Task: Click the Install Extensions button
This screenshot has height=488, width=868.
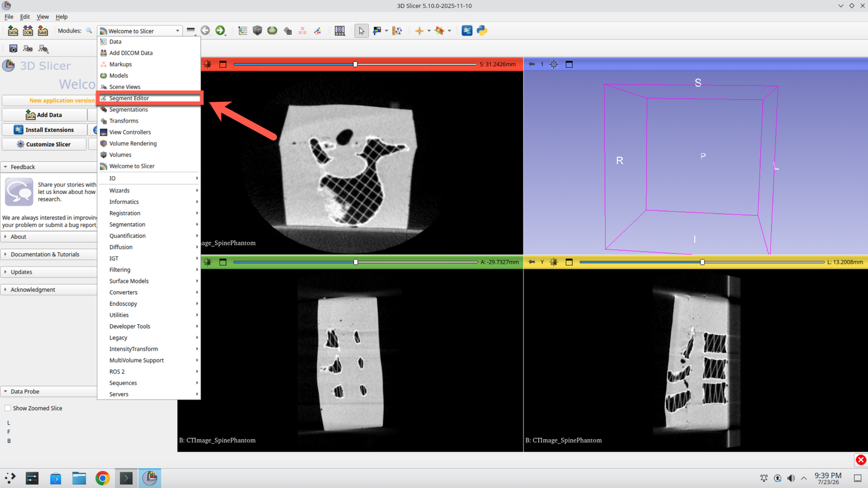Action: (x=44, y=130)
